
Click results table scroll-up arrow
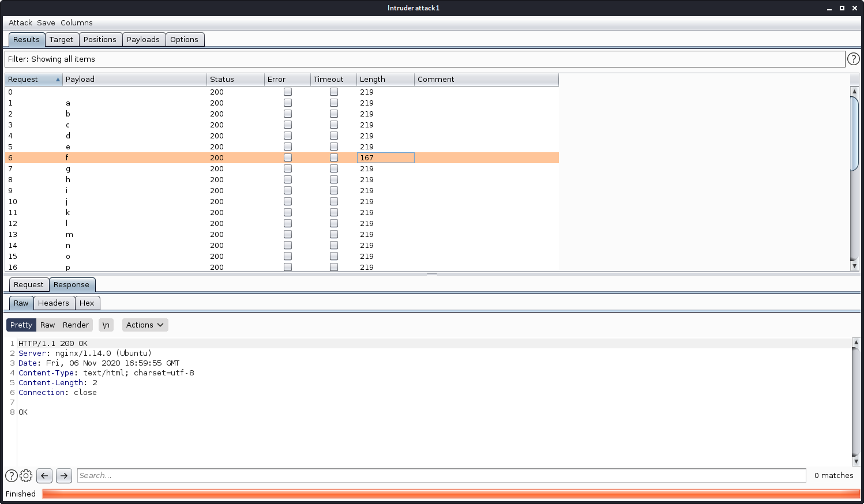855,92
